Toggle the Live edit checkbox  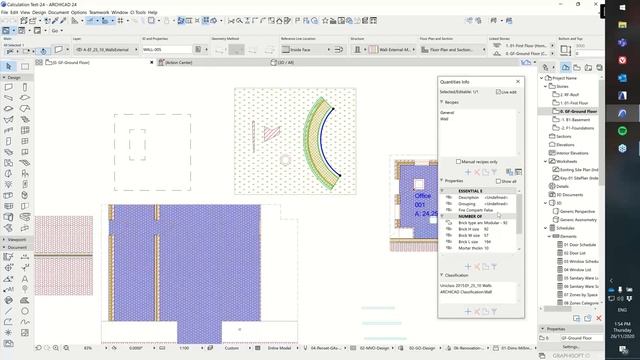498,92
